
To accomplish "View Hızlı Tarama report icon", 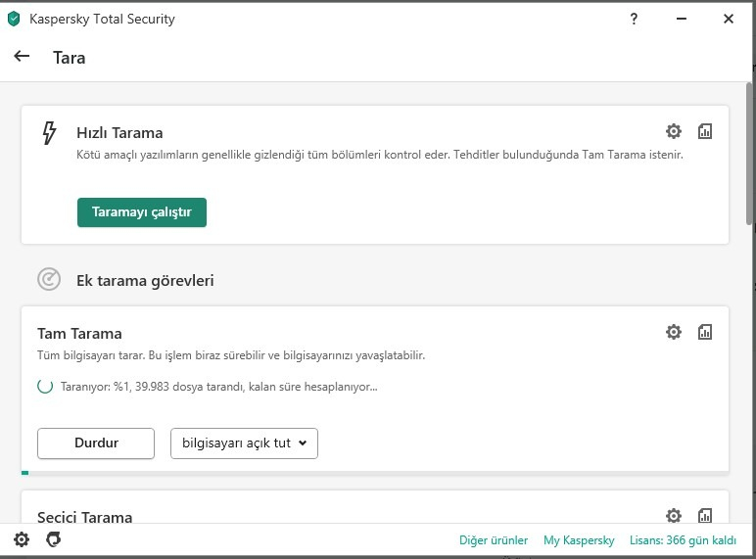I will [x=705, y=131].
